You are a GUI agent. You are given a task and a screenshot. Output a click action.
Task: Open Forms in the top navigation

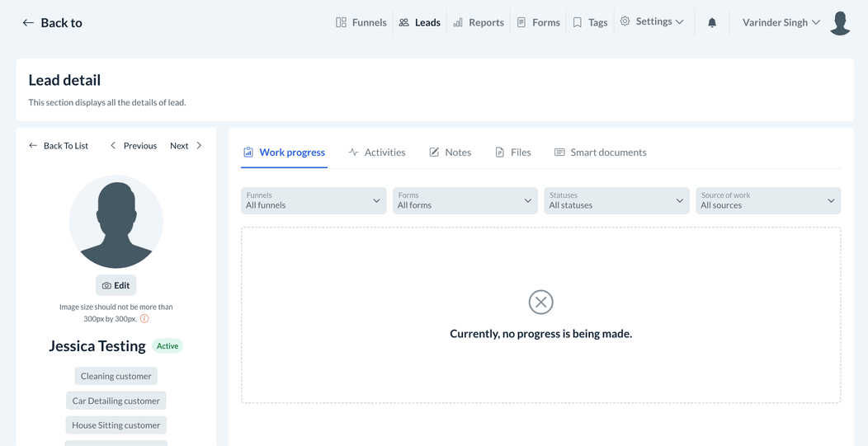coord(538,23)
